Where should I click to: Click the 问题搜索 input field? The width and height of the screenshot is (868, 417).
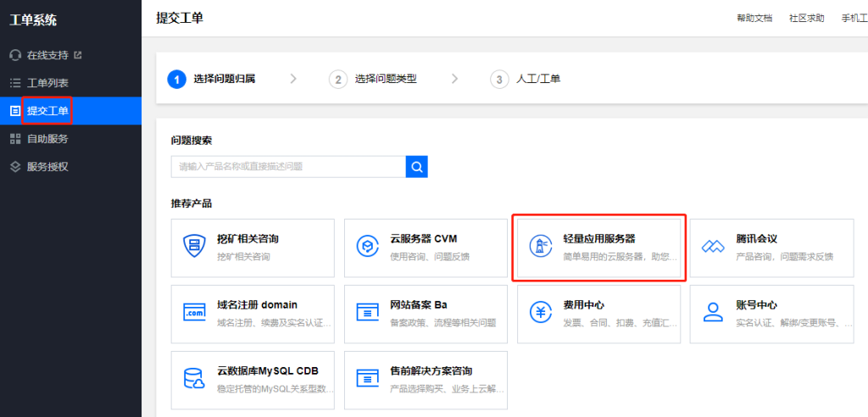point(288,167)
